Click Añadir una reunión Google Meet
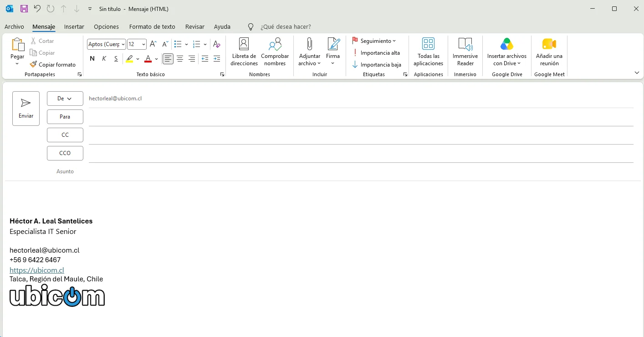This screenshot has width=644, height=337. (x=549, y=52)
